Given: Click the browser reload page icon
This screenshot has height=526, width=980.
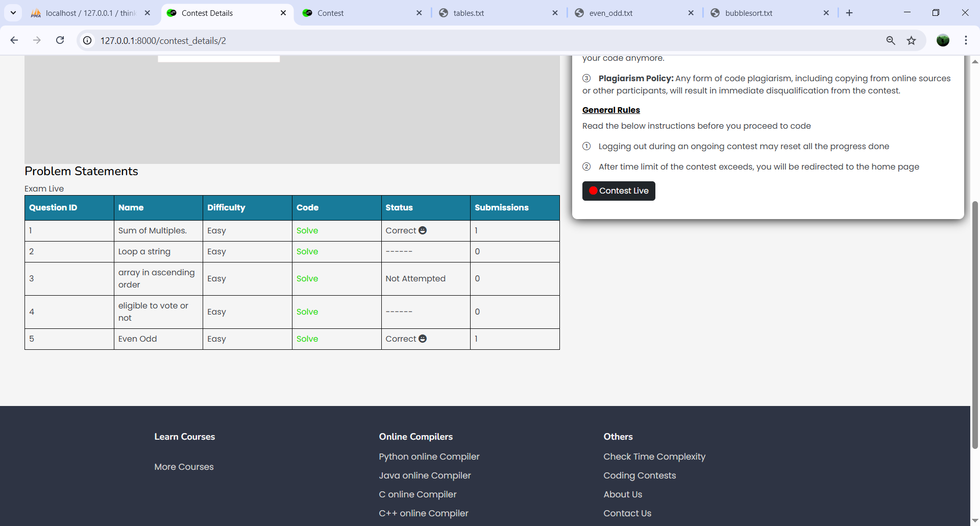Looking at the screenshot, I should (x=60, y=40).
